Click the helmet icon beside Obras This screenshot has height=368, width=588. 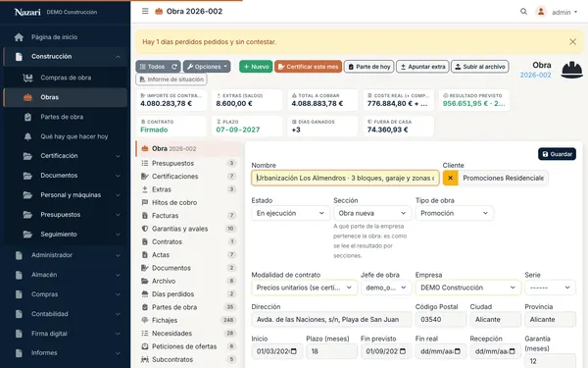(x=27, y=97)
